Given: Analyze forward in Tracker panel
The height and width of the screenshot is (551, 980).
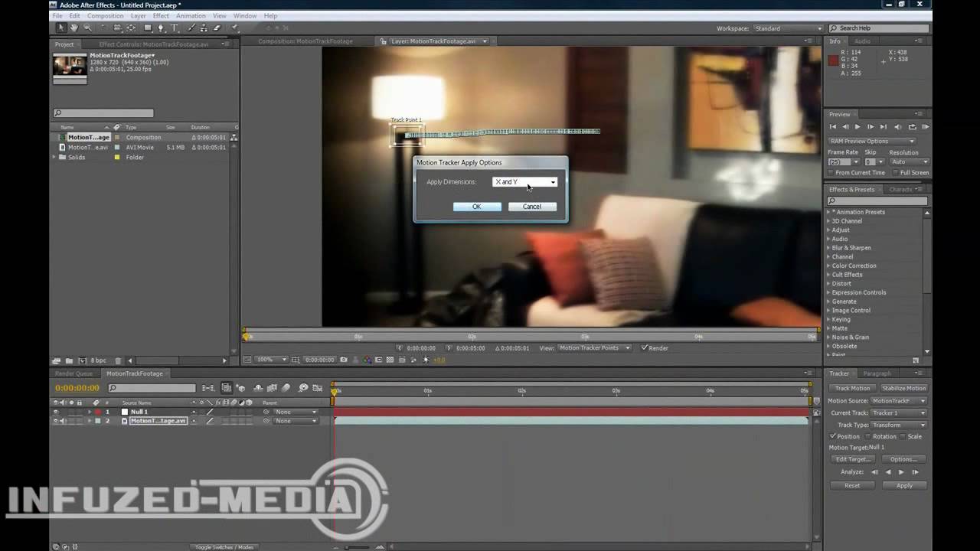Looking at the screenshot, I should (x=900, y=472).
